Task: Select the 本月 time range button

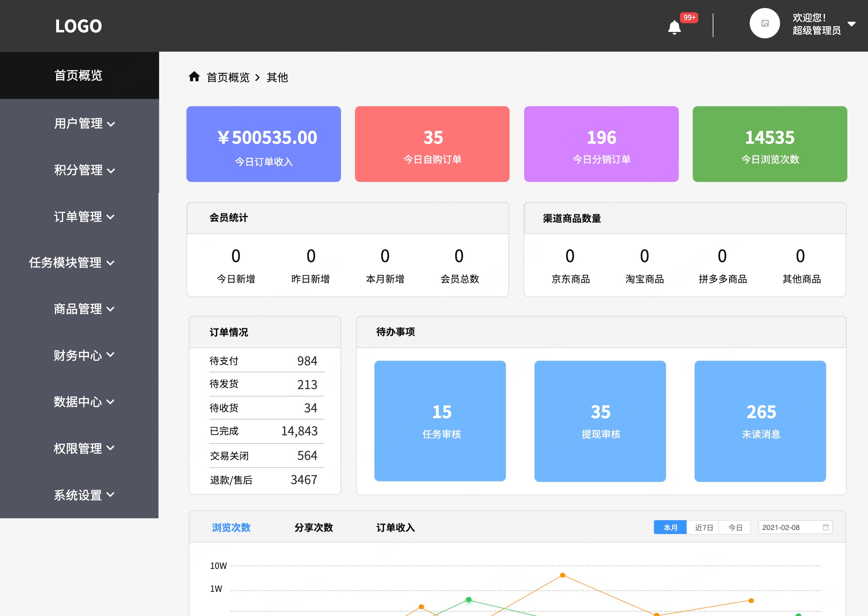Action: point(670,528)
